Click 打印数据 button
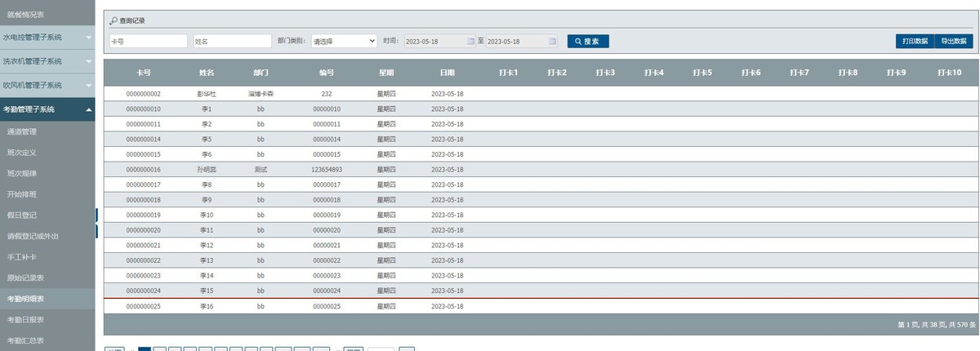 click(915, 41)
